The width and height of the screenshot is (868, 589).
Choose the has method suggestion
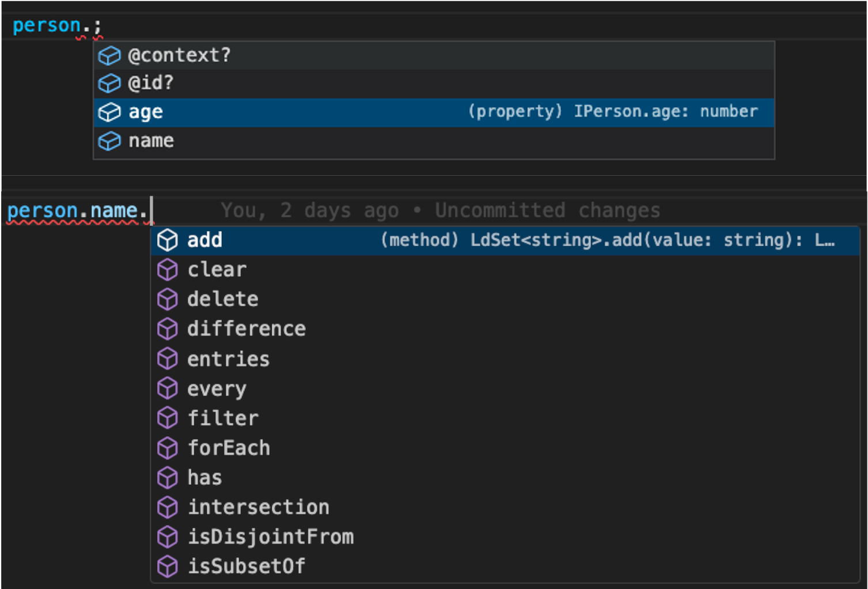(x=204, y=478)
